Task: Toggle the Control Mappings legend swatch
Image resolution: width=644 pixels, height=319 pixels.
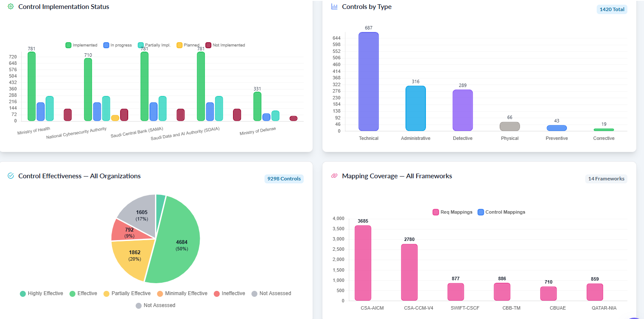Action: (x=481, y=212)
